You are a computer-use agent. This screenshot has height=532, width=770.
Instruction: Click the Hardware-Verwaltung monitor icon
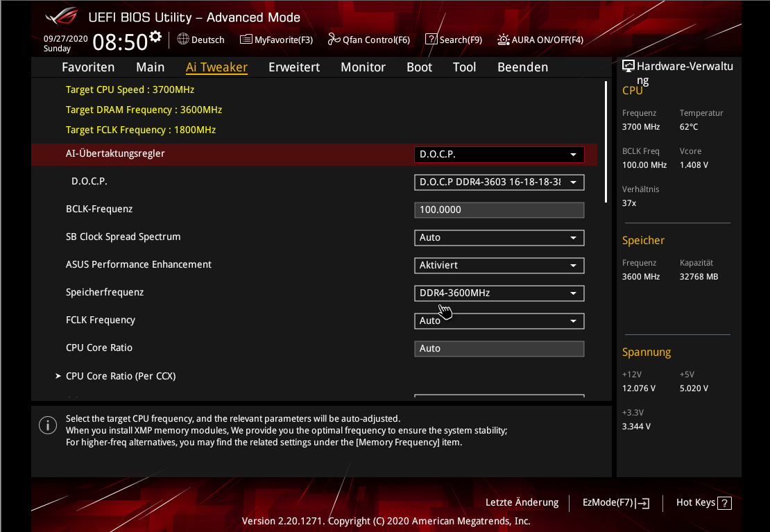(628, 66)
